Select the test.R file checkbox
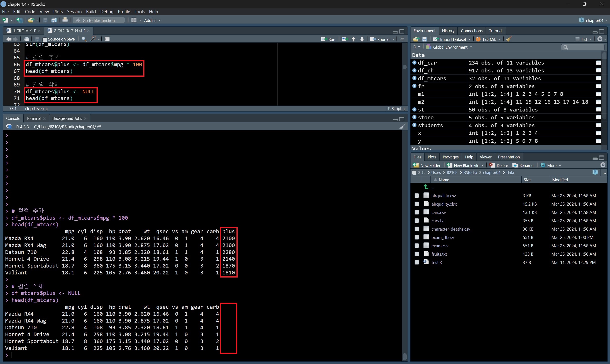 (417, 263)
